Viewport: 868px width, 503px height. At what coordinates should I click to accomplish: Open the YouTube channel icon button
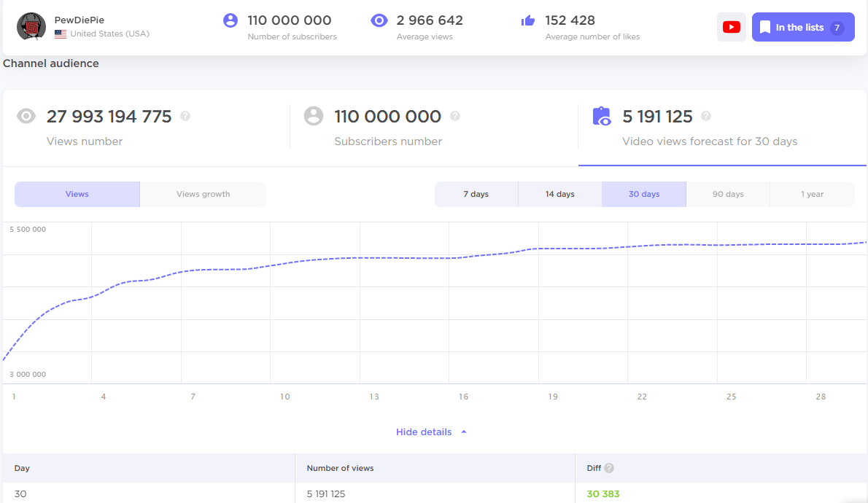(732, 27)
